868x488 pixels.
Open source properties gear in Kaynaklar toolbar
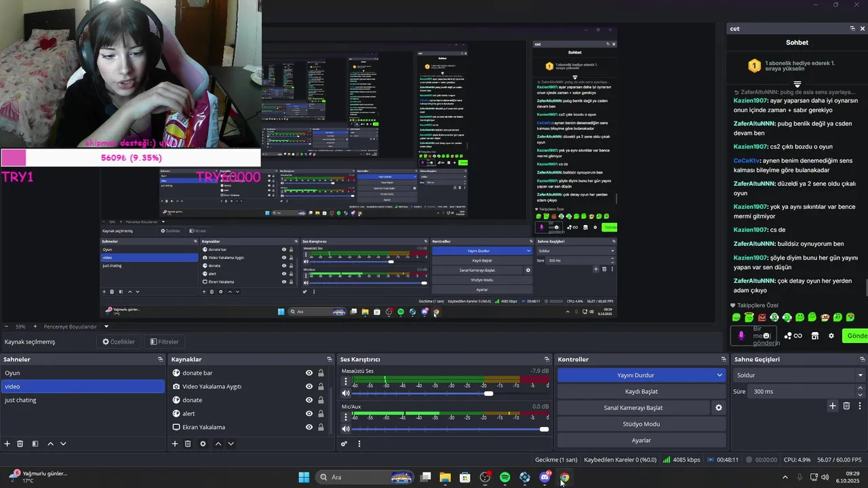(x=203, y=444)
